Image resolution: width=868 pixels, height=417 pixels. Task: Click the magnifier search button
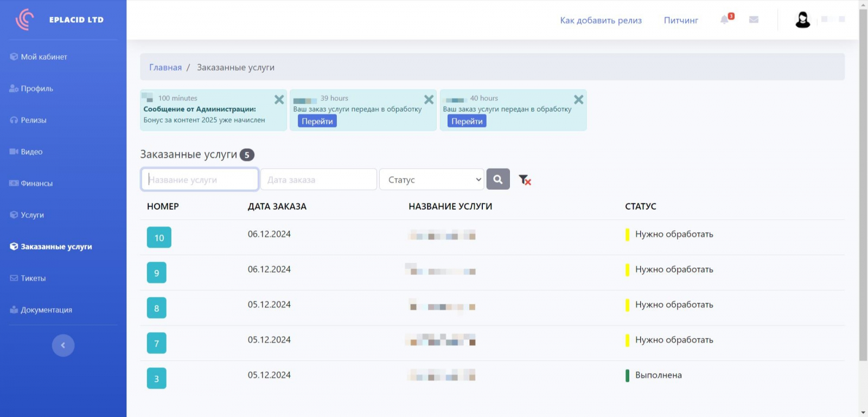(x=497, y=179)
